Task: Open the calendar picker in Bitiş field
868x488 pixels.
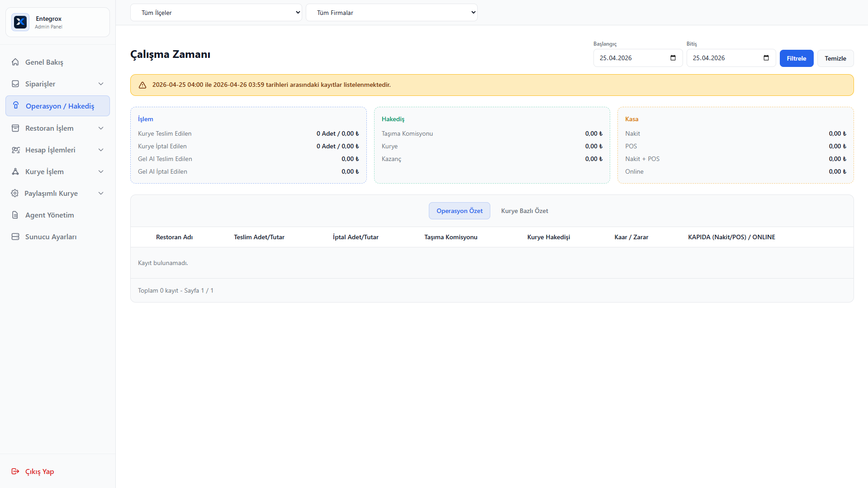Action: click(766, 58)
